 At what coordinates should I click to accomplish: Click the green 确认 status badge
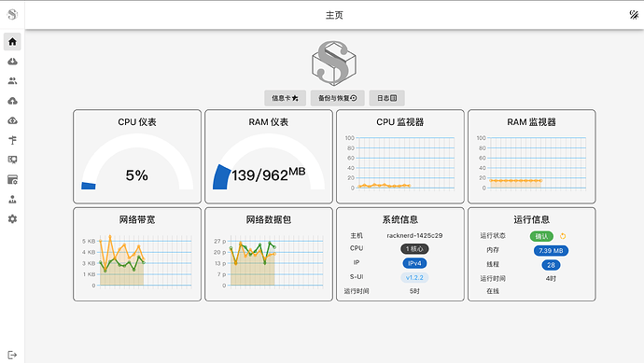[541, 236]
